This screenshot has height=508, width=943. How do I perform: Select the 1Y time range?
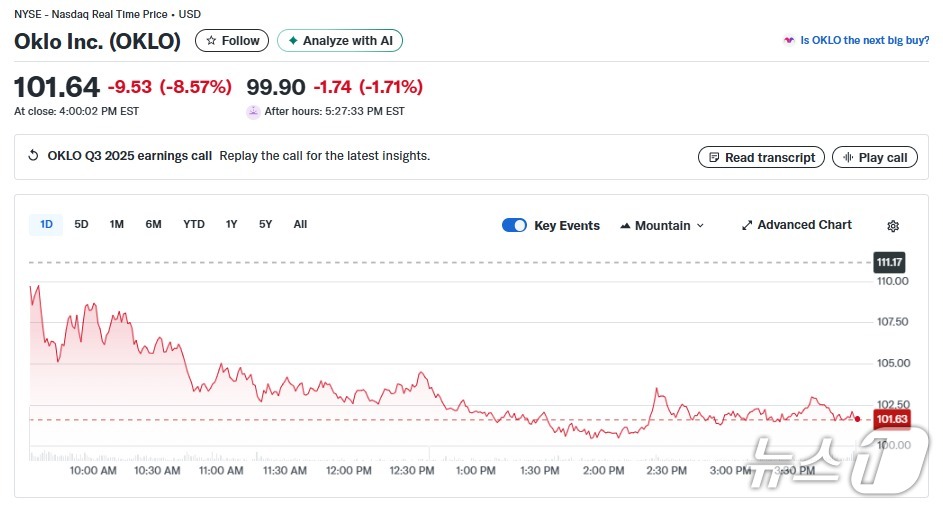tap(232, 224)
